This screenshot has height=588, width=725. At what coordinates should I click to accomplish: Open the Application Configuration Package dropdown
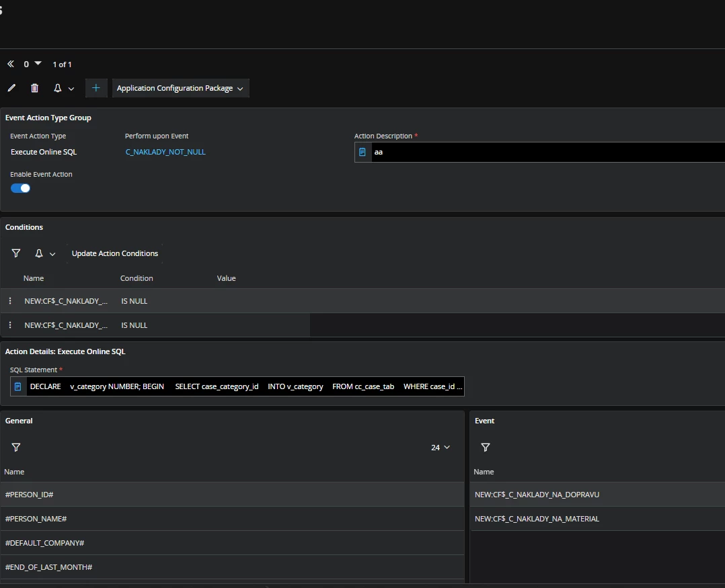(x=180, y=88)
